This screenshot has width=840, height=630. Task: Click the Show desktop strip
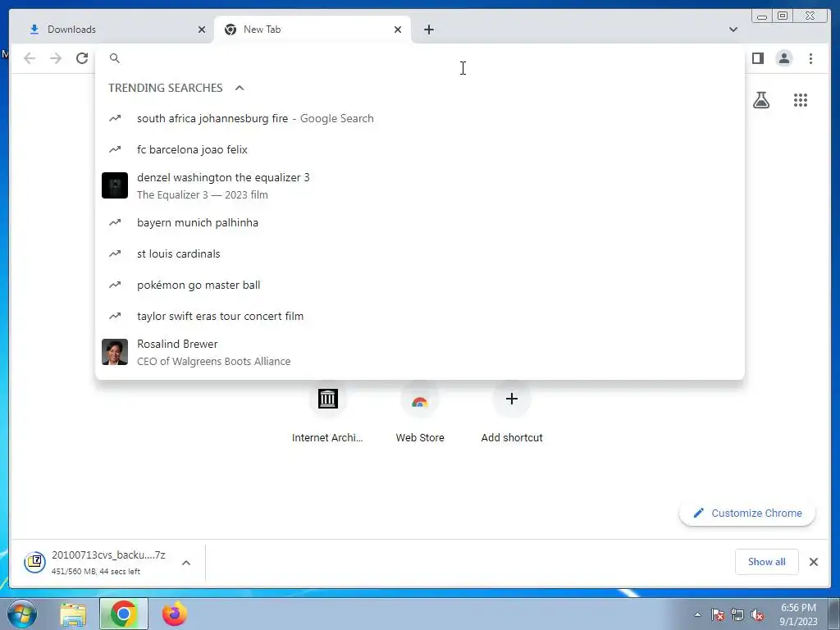[834, 614]
